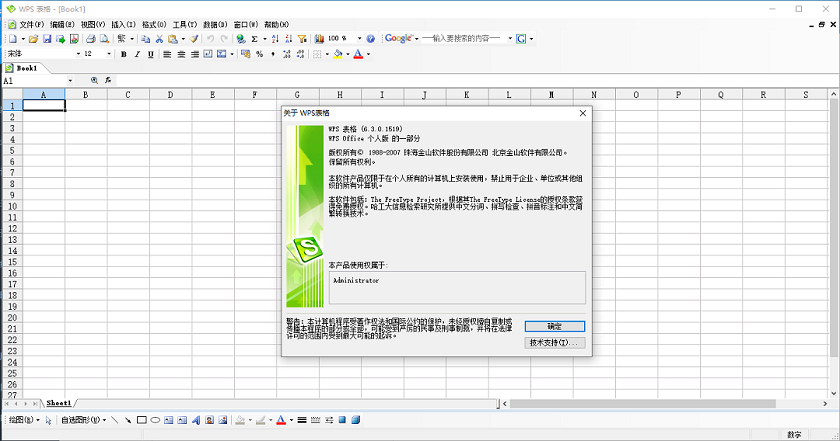Viewport: 840px width, 441px height.
Task: Expand the paste options arrow
Action: pyautogui.click(x=183, y=39)
